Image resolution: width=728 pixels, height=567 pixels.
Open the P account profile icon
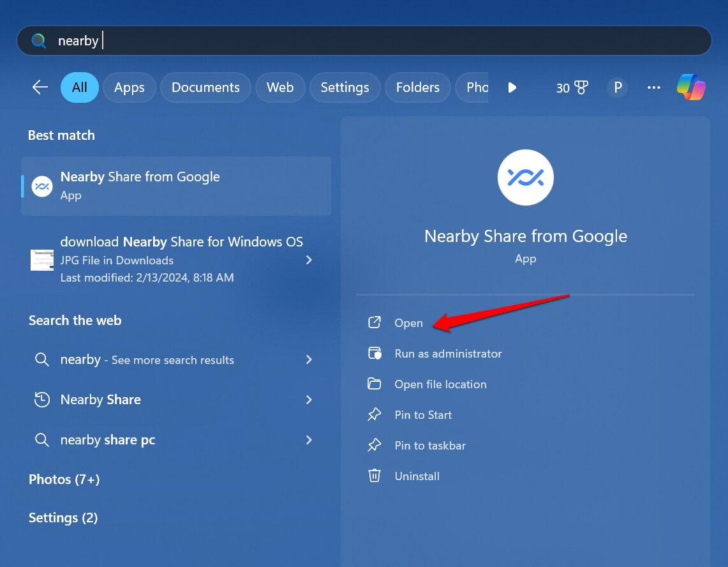pos(617,87)
